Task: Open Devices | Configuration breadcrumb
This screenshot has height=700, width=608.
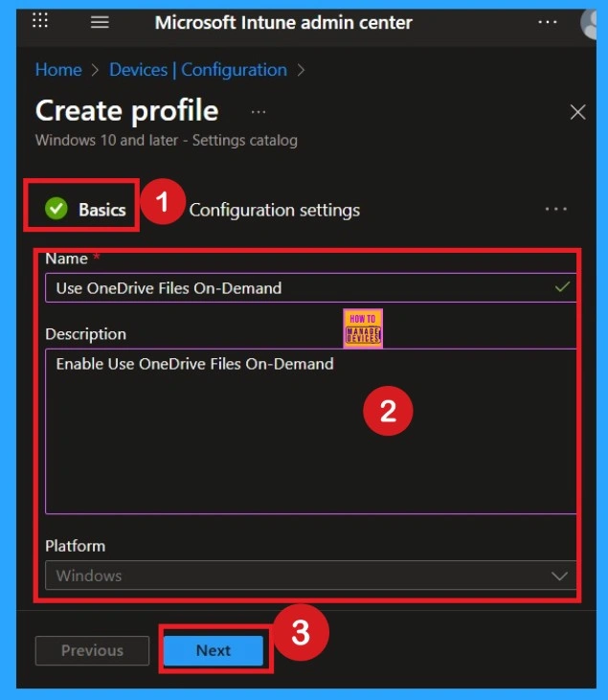Action: pos(197,70)
